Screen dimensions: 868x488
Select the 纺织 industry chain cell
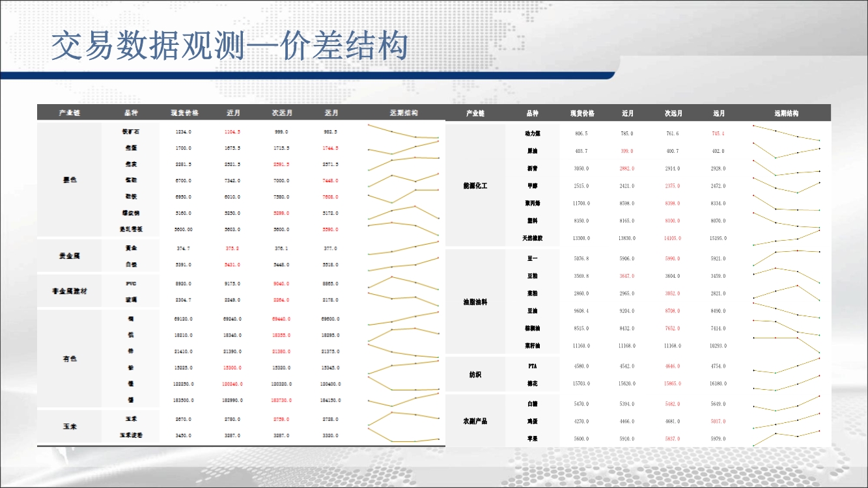(476, 375)
